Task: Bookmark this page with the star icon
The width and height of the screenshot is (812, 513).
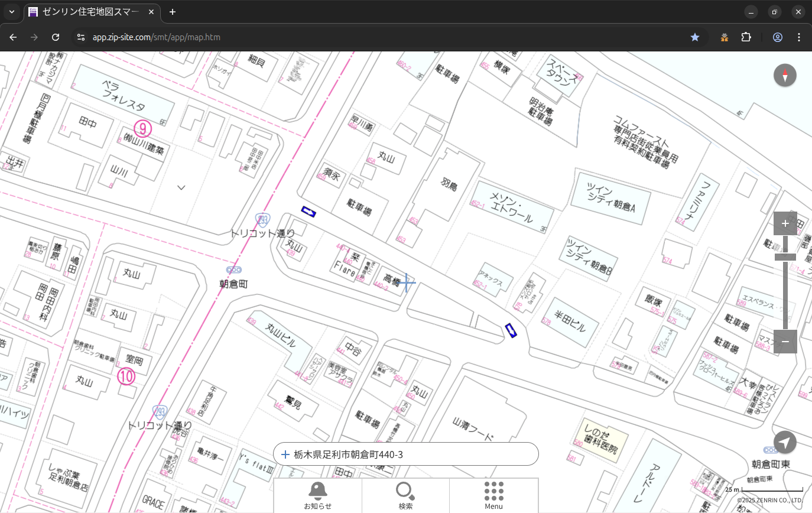Action: pyautogui.click(x=695, y=37)
